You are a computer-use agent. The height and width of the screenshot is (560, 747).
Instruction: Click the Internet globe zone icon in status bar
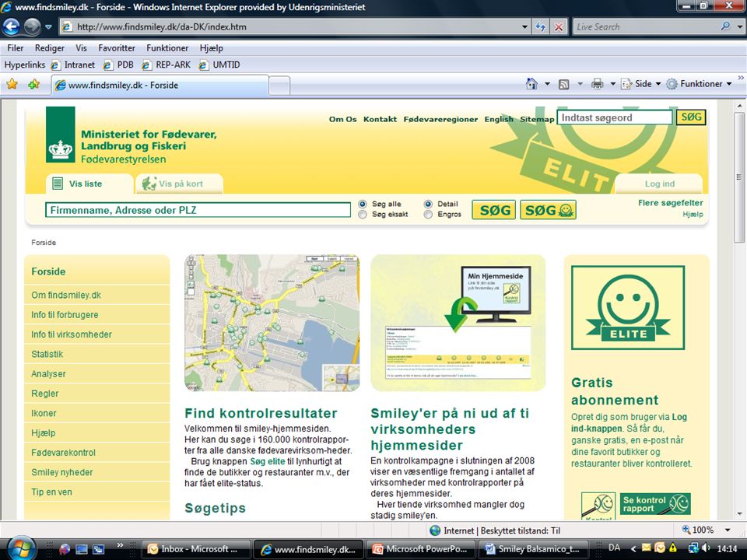click(434, 530)
